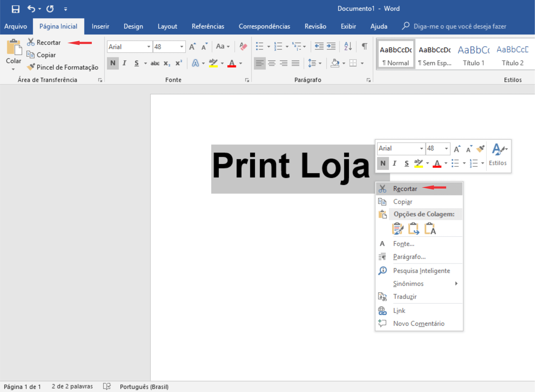This screenshot has height=392, width=535.
Task: Click the increase indent icon
Action: point(331,46)
